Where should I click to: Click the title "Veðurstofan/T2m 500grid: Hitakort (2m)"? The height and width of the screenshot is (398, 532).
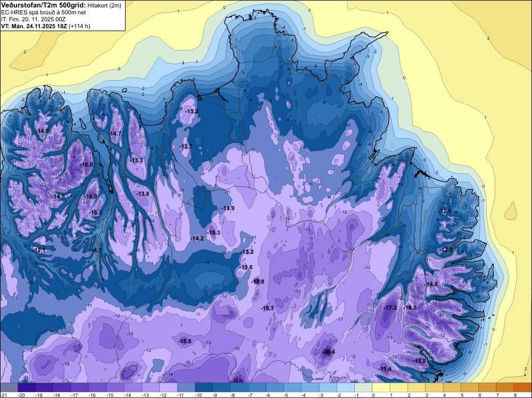pos(61,5)
